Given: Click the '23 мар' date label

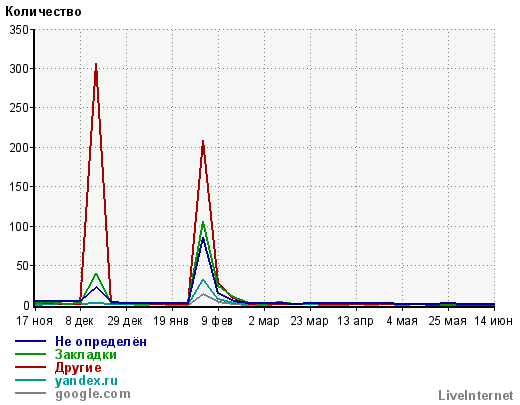Looking at the screenshot, I should tap(309, 321).
